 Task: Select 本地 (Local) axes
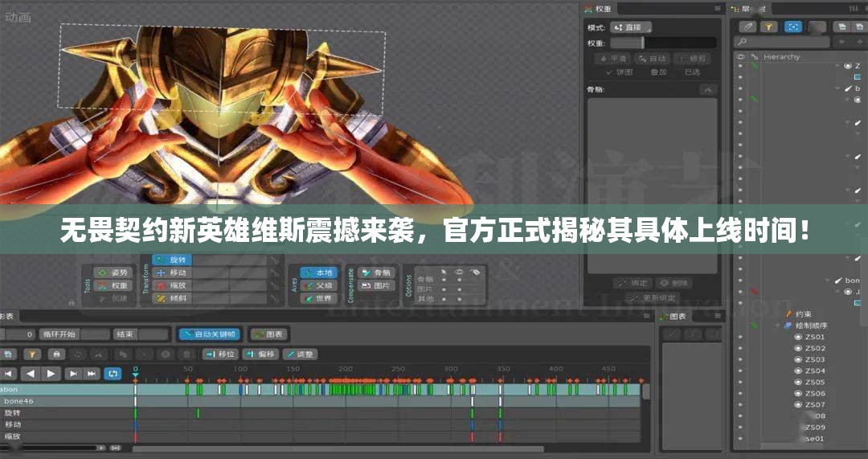319,273
